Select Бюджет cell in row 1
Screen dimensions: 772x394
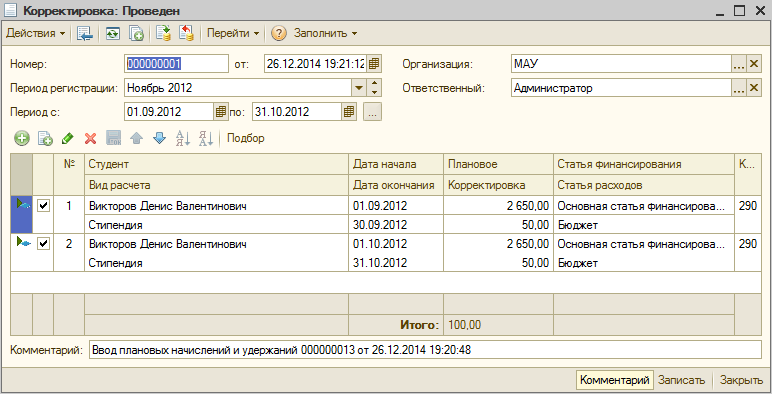644,225
